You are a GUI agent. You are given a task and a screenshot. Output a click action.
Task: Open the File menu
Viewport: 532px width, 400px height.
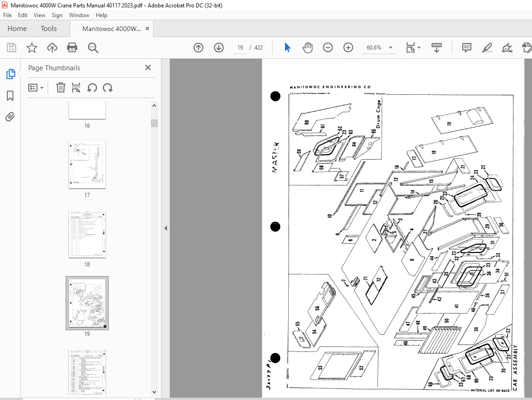coord(7,15)
